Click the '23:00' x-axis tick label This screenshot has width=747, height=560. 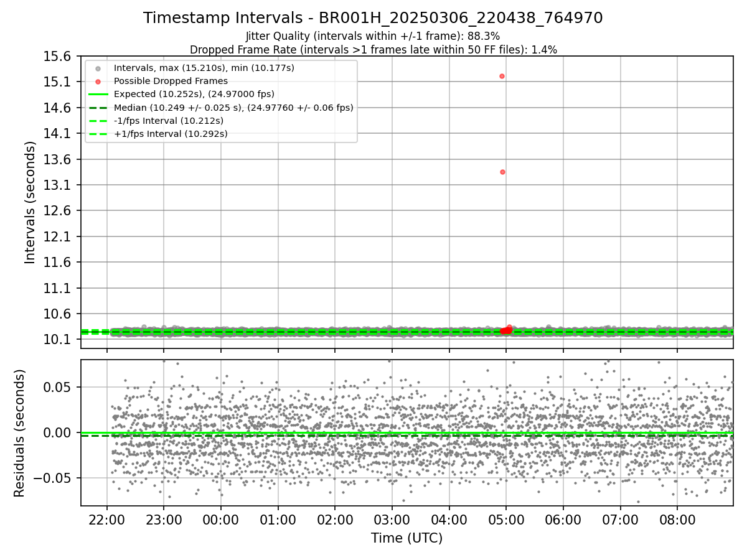[x=164, y=520]
